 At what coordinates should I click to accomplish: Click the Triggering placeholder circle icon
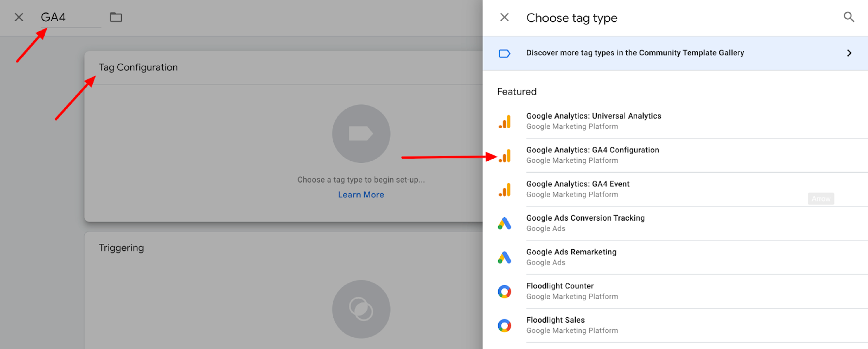(361, 309)
